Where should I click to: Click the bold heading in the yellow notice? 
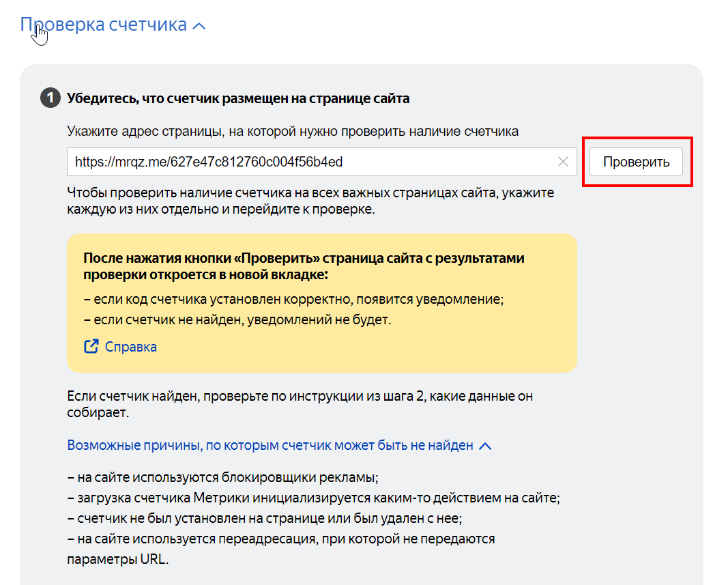coord(304,266)
